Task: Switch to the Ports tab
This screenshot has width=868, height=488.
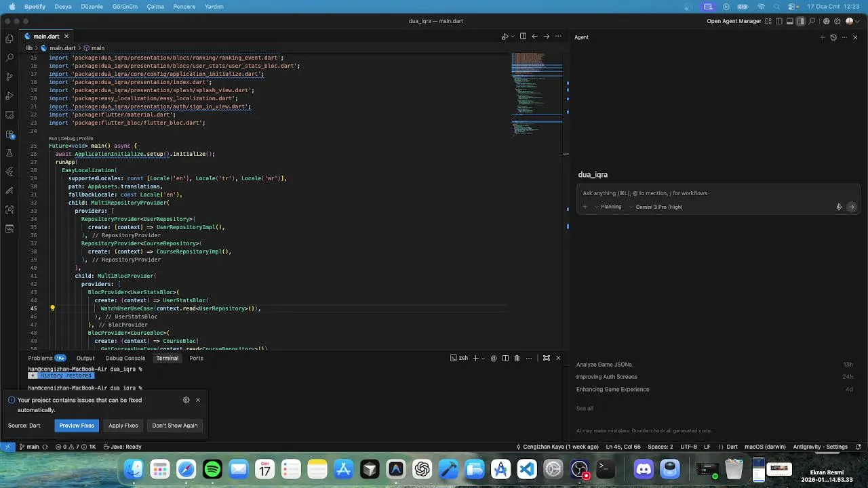Action: click(x=196, y=358)
